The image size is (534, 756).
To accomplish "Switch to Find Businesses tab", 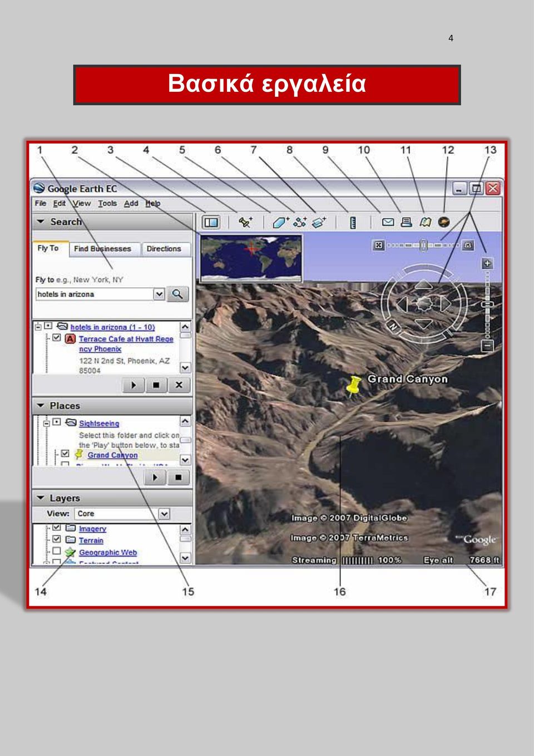I will [x=103, y=249].
